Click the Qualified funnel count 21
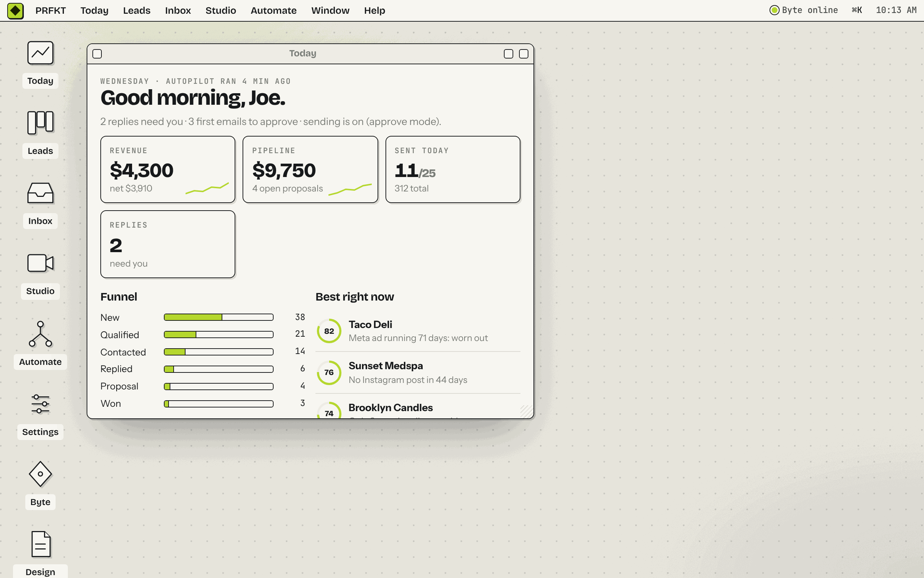 [300, 334]
